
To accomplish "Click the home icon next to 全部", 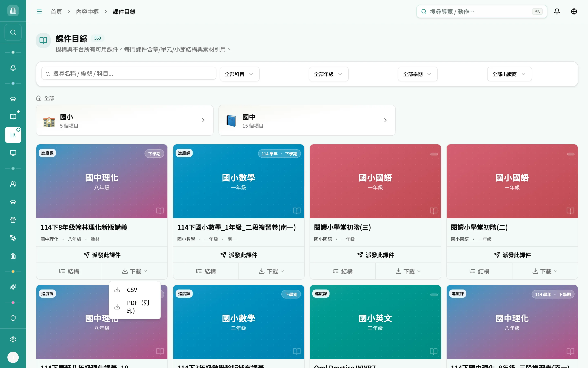I will [39, 98].
